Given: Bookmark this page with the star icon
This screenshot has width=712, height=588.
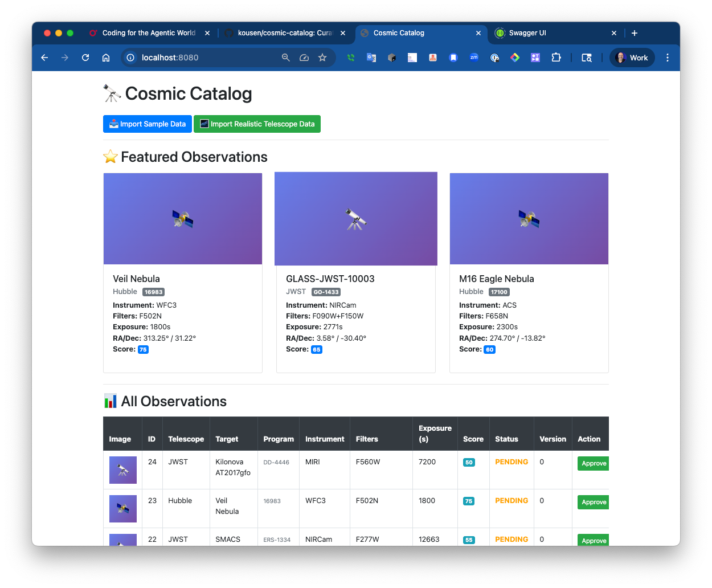Looking at the screenshot, I should 322,58.
